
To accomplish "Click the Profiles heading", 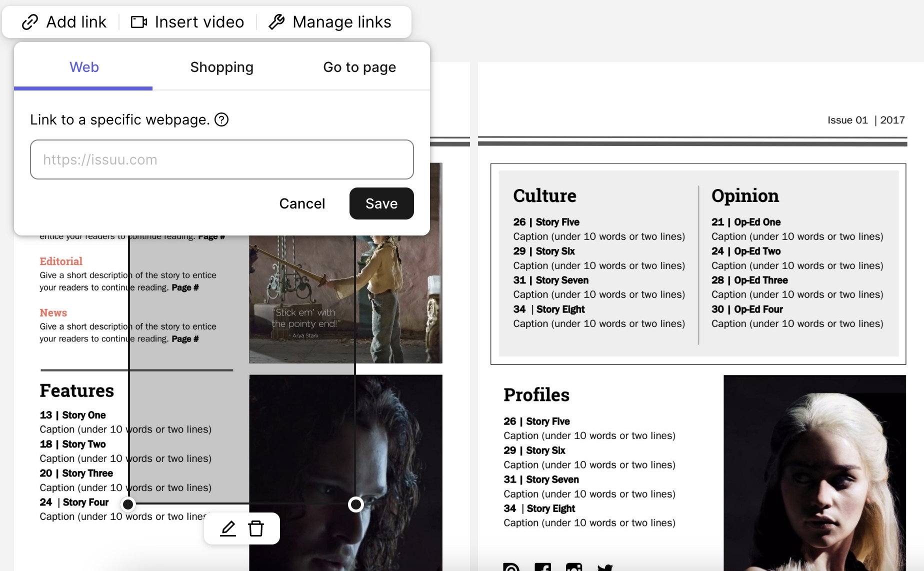I will pos(536,394).
